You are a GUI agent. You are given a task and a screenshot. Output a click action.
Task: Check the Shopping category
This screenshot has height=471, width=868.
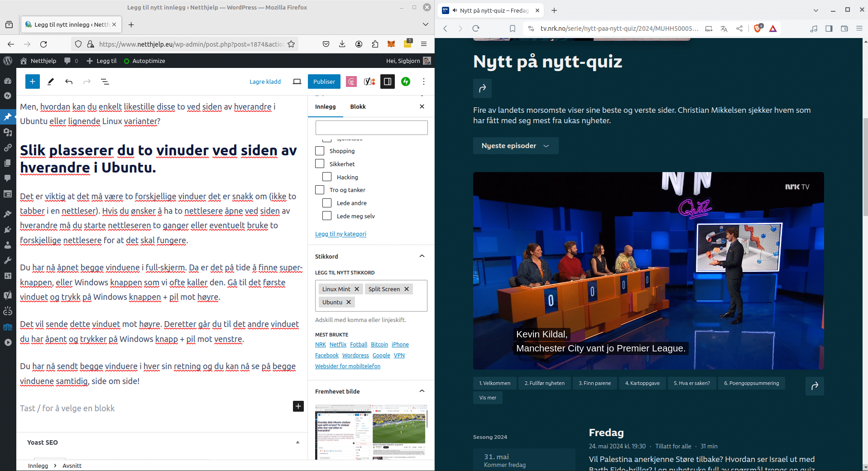click(320, 151)
